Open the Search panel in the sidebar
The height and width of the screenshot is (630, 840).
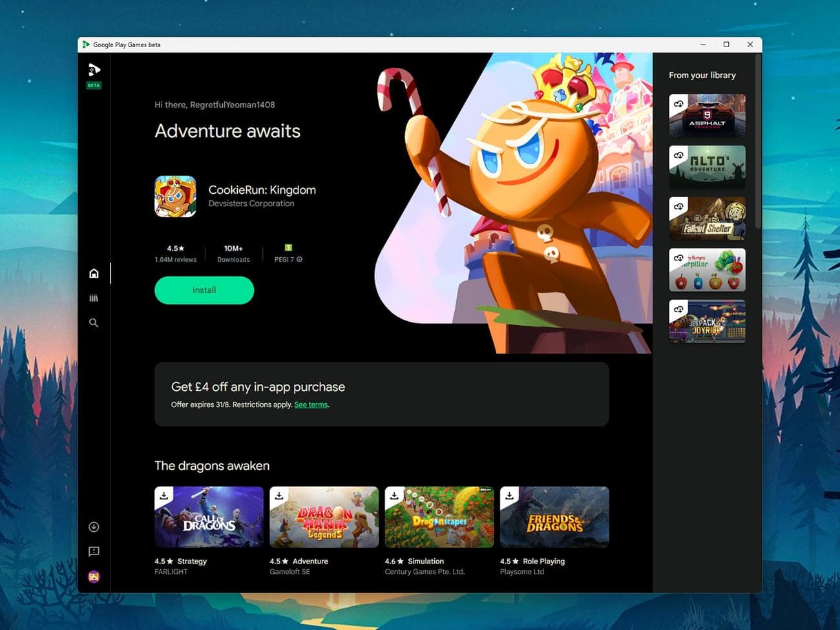(x=94, y=322)
